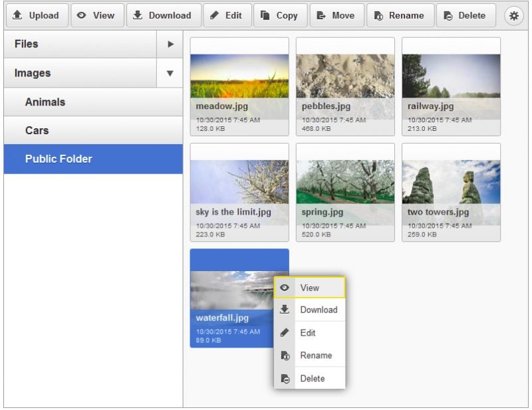The image size is (532, 410).
Task: Click the Move toolbar button
Action: 337,15
